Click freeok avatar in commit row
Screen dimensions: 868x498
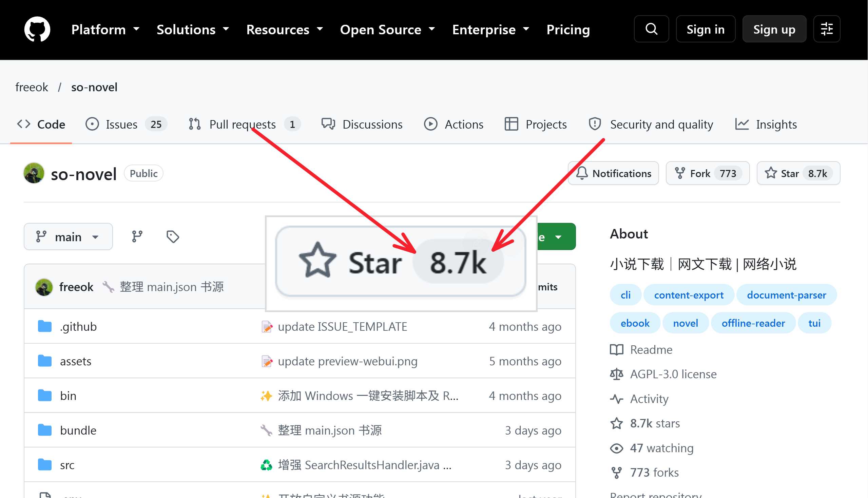coord(44,287)
